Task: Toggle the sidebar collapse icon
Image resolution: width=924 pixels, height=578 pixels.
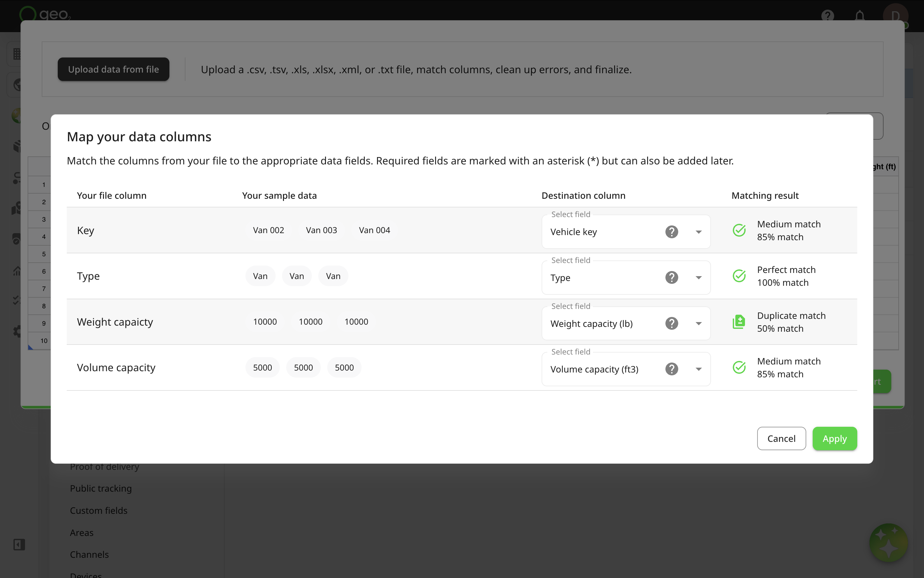Action: [19, 544]
